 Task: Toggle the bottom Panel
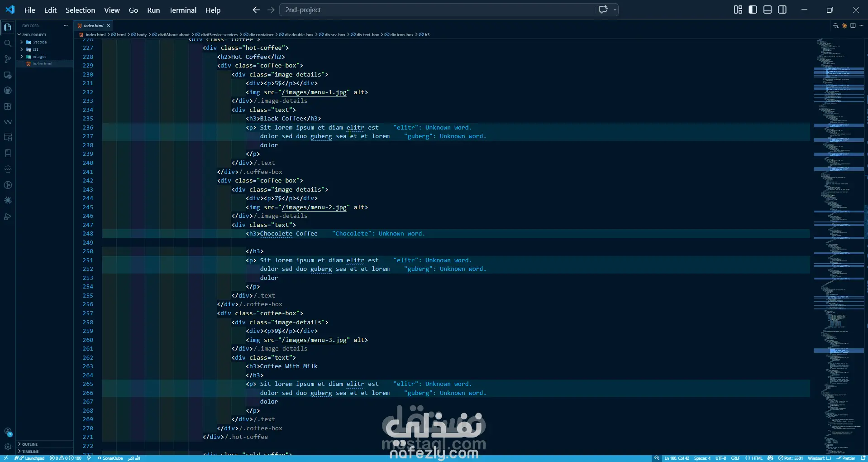point(768,10)
